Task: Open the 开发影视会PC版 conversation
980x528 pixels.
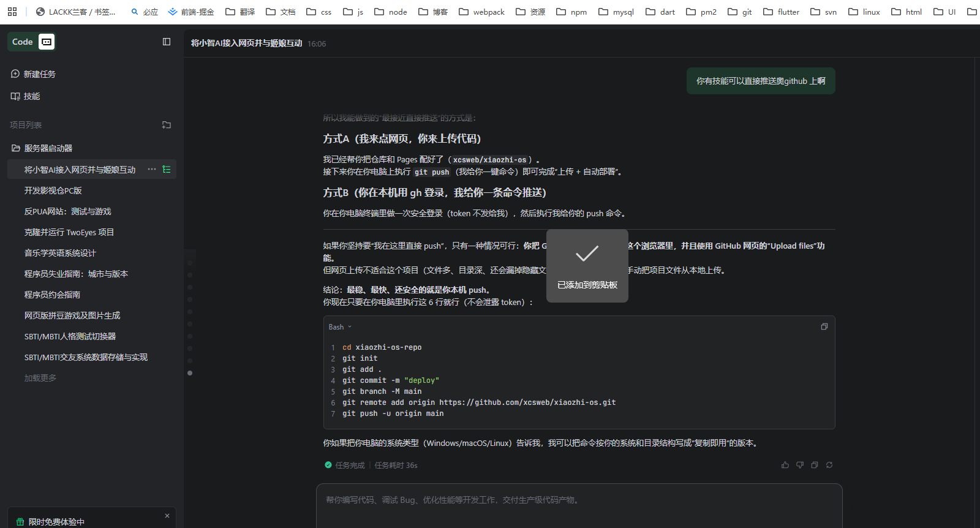Action: (x=53, y=190)
